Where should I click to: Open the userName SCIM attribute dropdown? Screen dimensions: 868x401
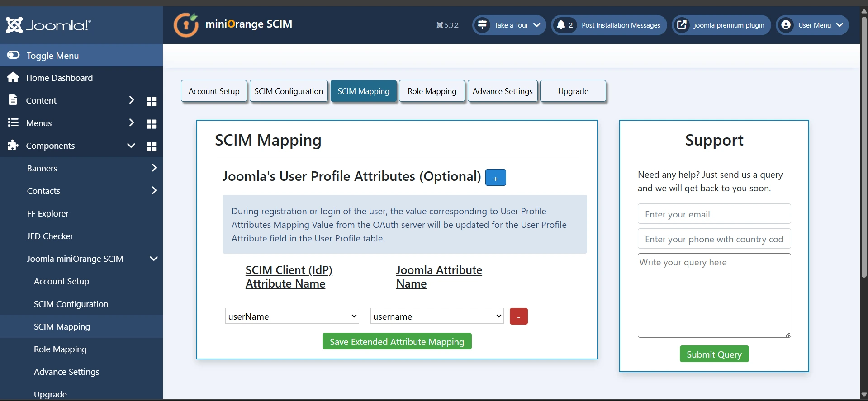coord(292,316)
